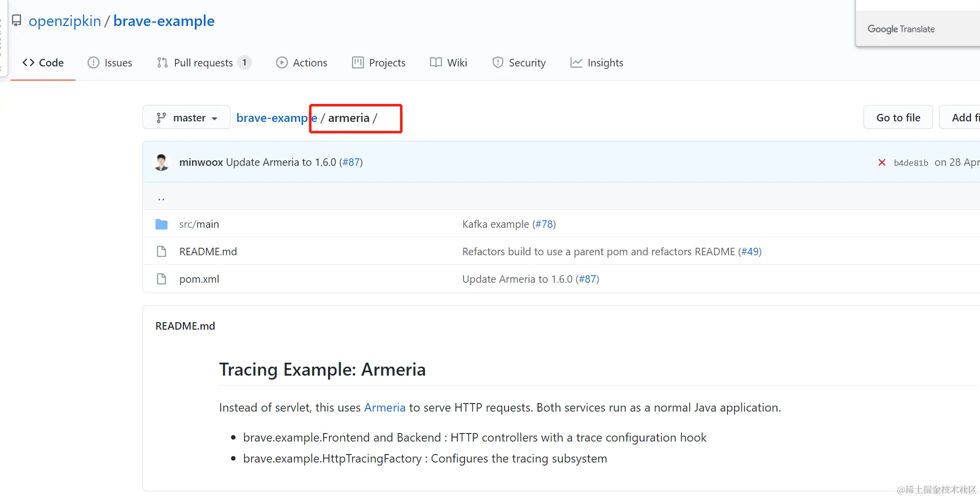Click the Insights graph icon
The height and width of the screenshot is (498, 980).
tap(576, 62)
